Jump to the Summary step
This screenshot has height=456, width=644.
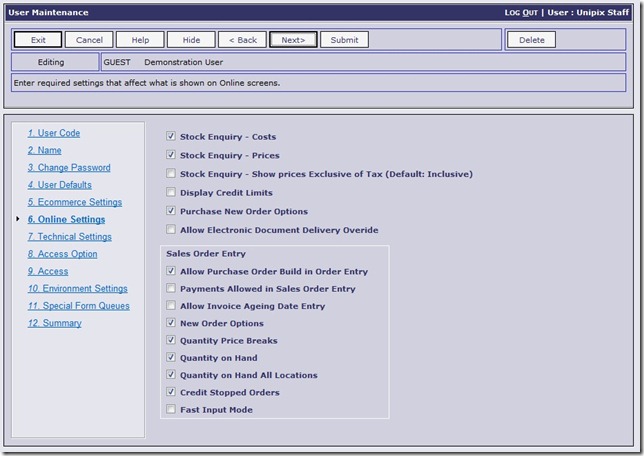click(55, 323)
